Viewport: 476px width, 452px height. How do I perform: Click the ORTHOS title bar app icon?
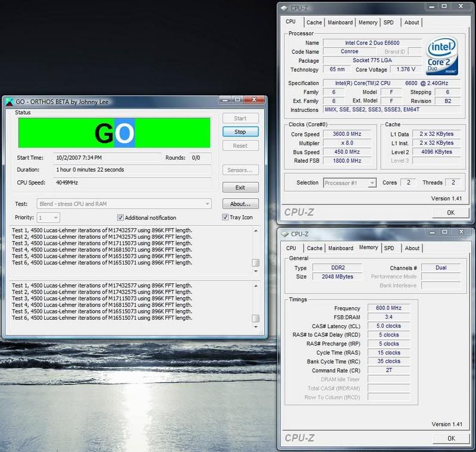coord(10,102)
